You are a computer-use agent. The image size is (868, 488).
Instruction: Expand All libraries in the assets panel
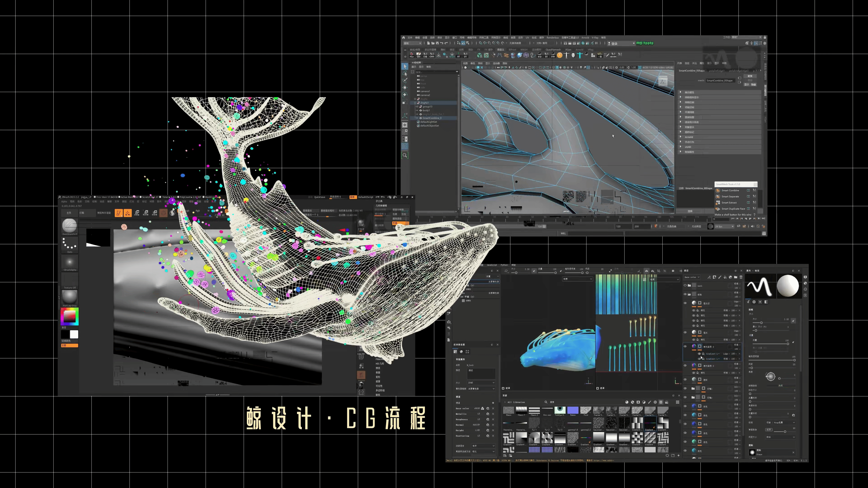(x=505, y=402)
